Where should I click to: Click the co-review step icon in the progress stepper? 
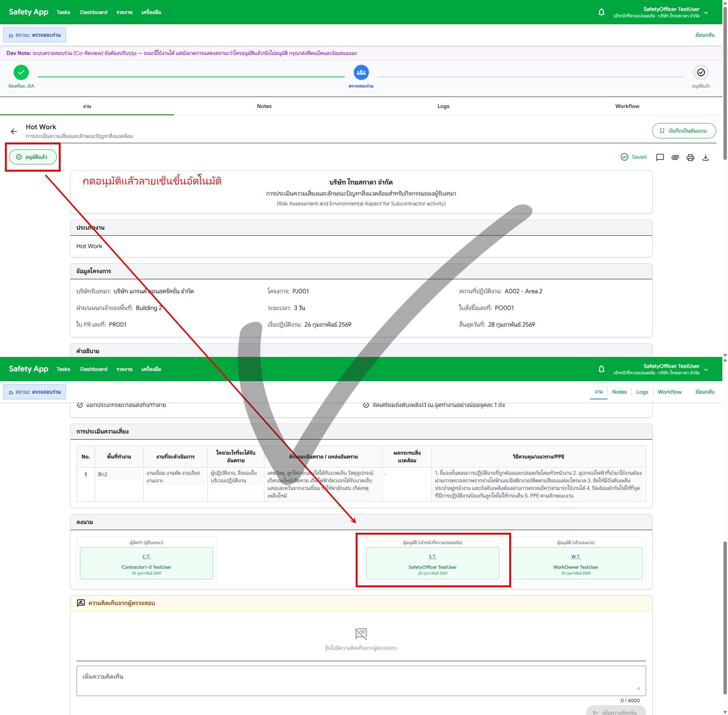point(361,72)
